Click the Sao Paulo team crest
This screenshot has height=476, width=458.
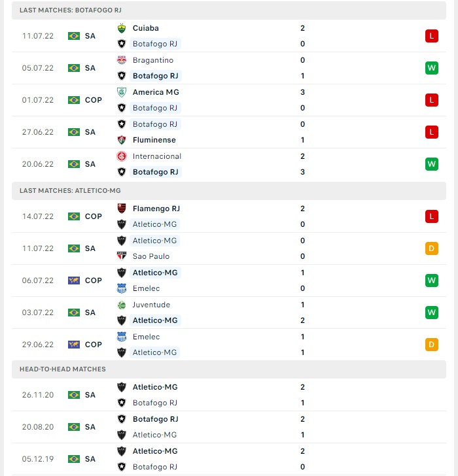point(122,256)
